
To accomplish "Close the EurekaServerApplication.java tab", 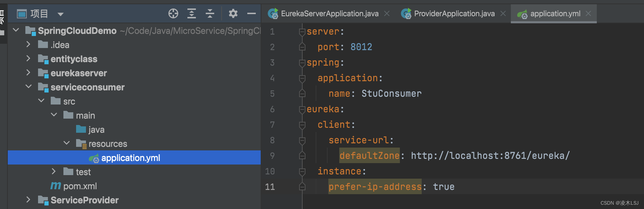I will pos(387,13).
